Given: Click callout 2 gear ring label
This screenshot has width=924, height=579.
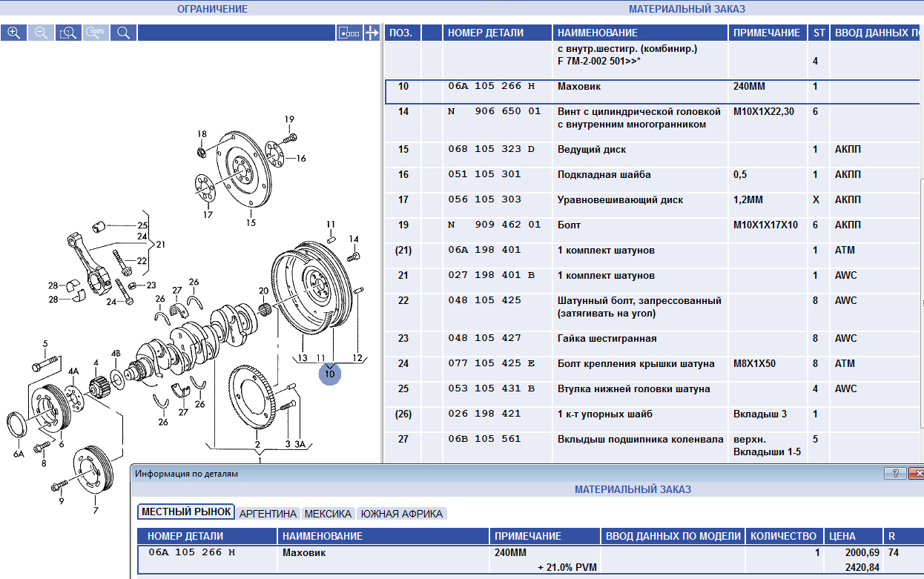Looking at the screenshot, I should [257, 445].
